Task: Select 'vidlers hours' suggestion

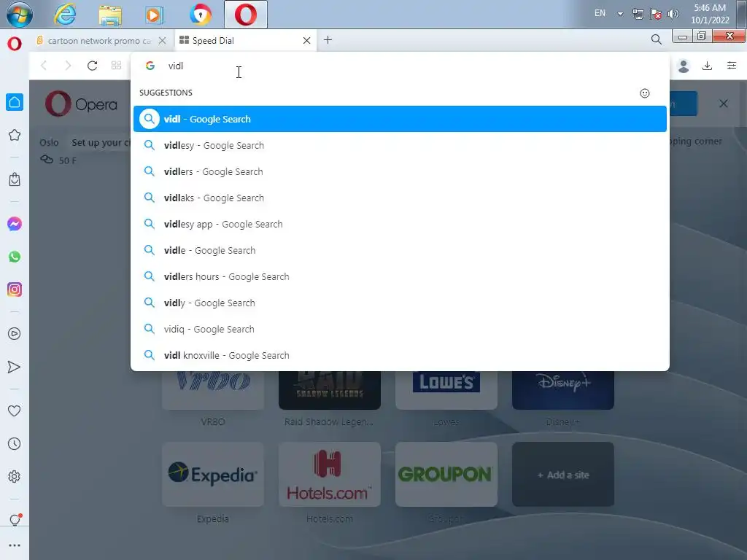Action: click(x=400, y=276)
